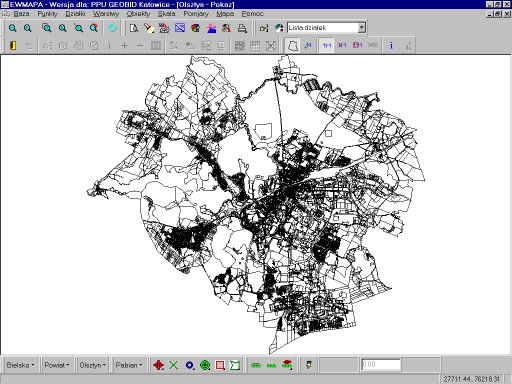The image size is (512, 384).
Task: Click the green bracket icon before Lista działek
Action: 264,28
